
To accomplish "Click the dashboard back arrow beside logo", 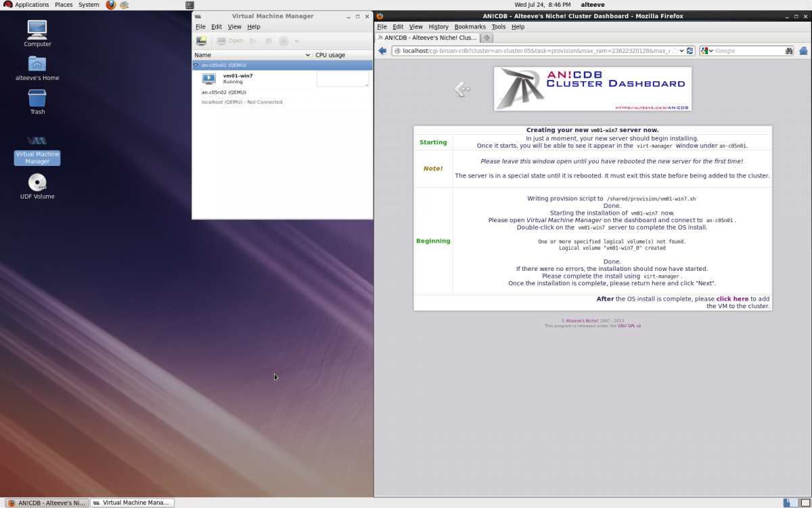I will point(462,89).
